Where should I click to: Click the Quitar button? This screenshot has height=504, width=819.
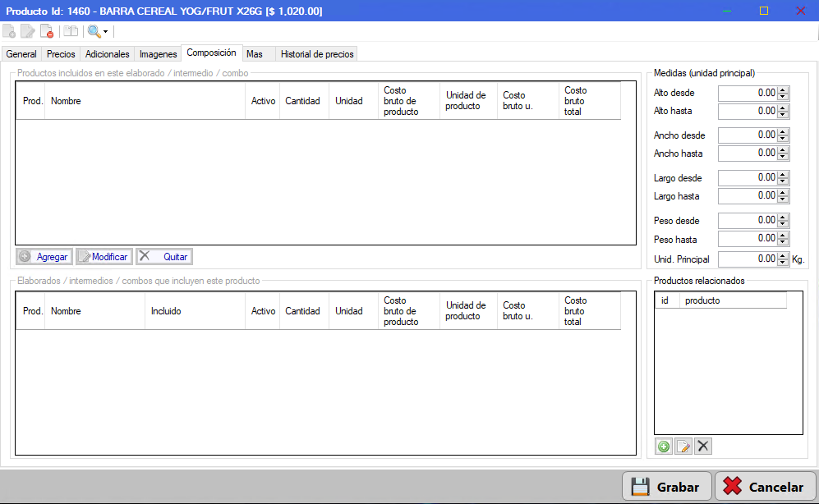pos(164,257)
